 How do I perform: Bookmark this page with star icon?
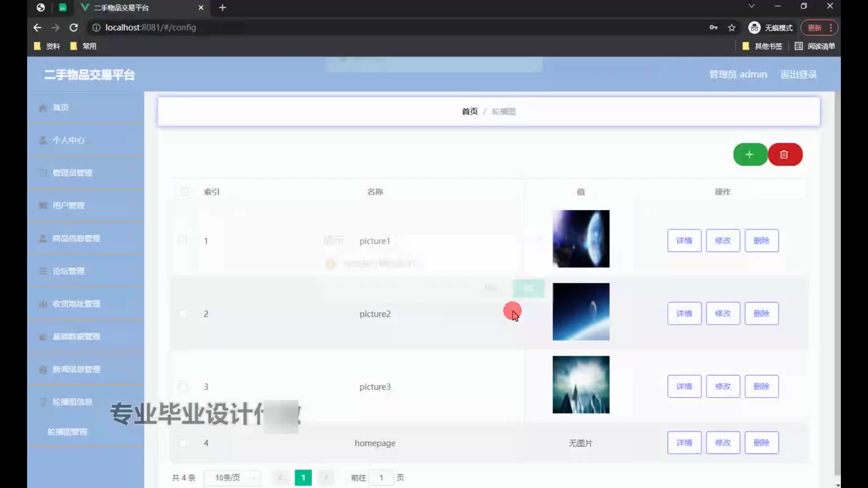(x=731, y=28)
